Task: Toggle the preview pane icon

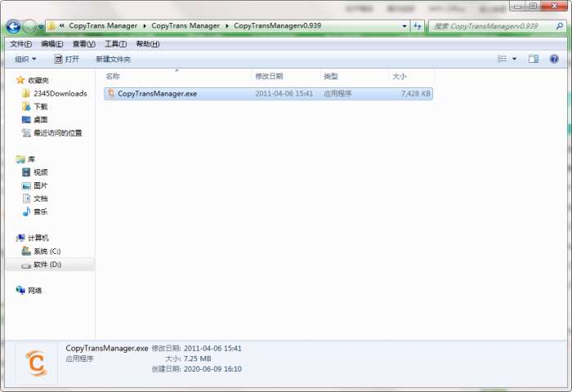Action: click(534, 59)
